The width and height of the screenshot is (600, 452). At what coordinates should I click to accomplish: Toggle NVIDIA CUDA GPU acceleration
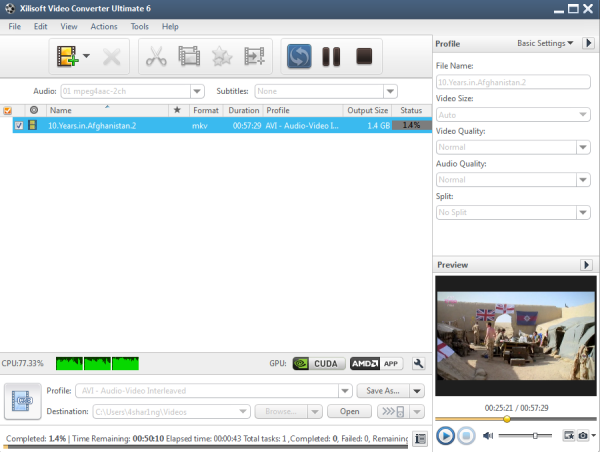pyautogui.click(x=319, y=364)
